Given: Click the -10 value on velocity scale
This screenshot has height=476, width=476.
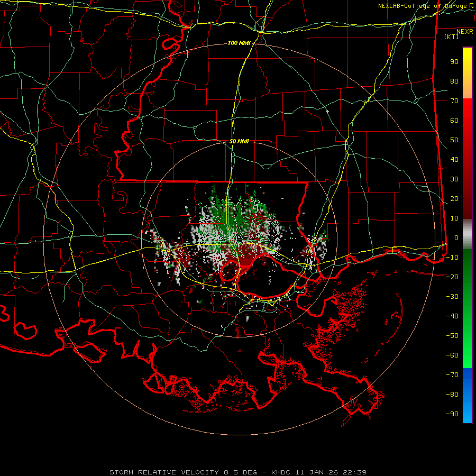Looking at the screenshot, I should pyautogui.click(x=452, y=258).
